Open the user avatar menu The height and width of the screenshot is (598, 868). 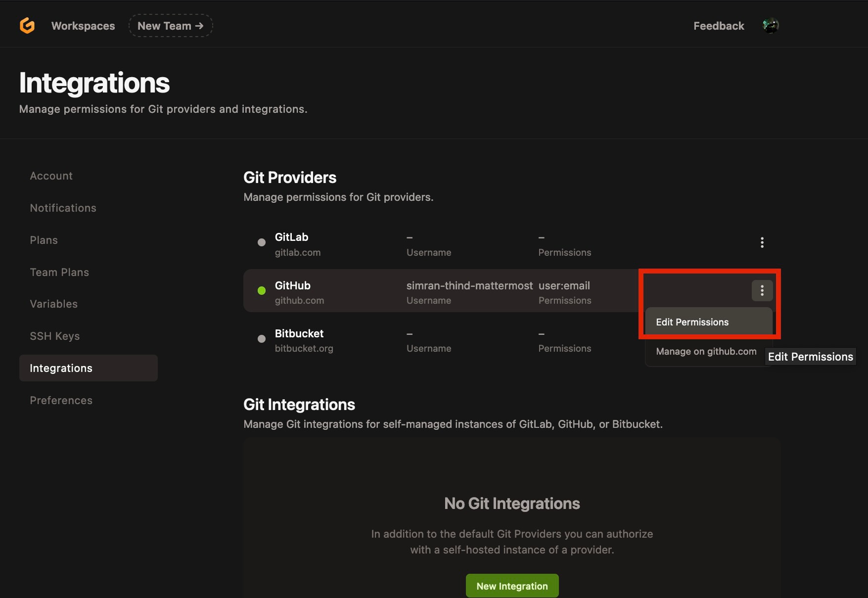coord(771,26)
